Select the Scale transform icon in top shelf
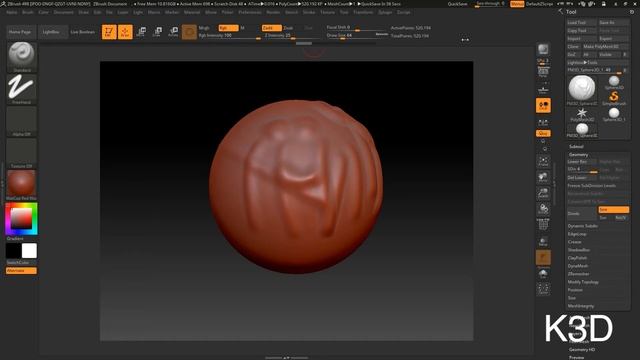This screenshot has height=360, width=640. click(x=157, y=32)
